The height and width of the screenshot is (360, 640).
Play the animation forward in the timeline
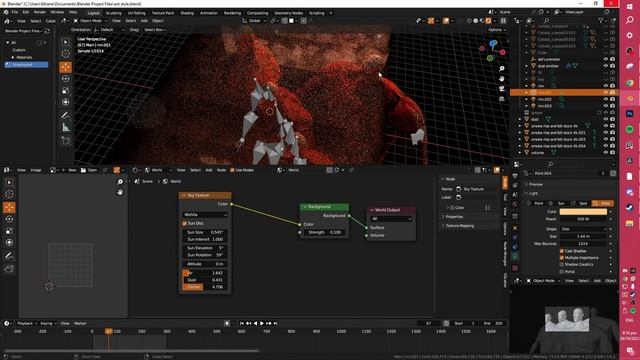[262, 323]
